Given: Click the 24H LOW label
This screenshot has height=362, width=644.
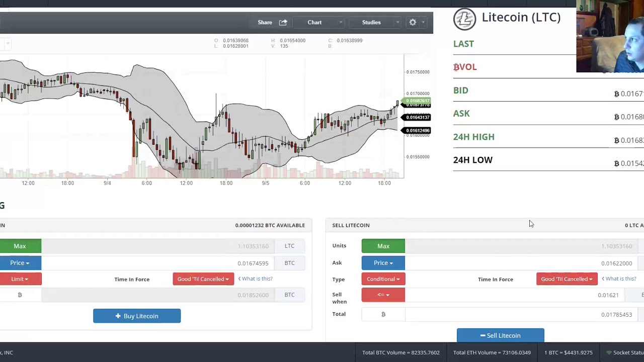Looking at the screenshot, I should click(x=473, y=160).
